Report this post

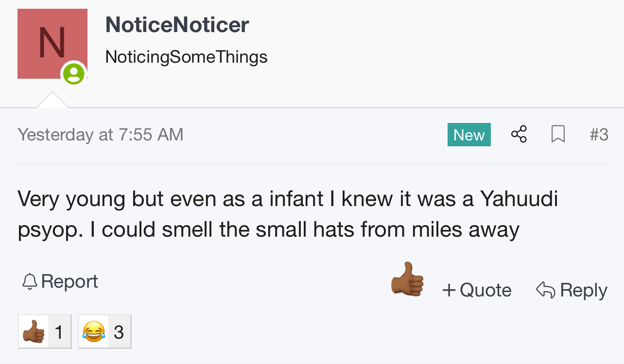(69, 281)
